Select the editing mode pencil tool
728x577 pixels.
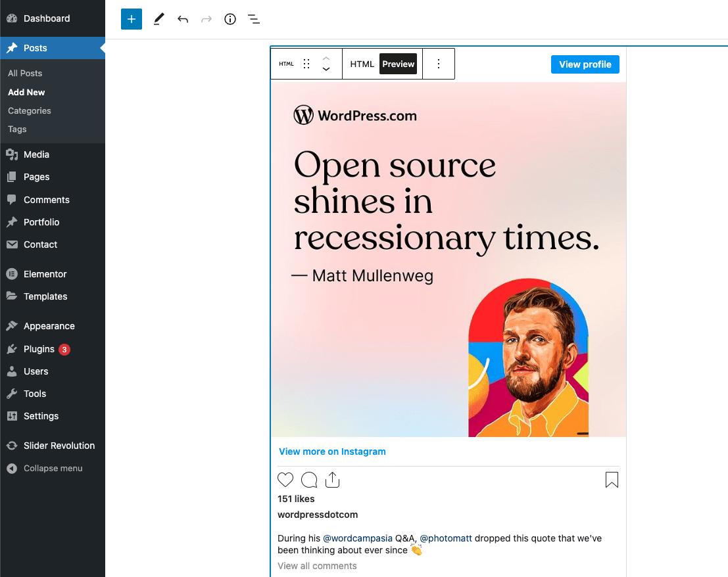(158, 19)
